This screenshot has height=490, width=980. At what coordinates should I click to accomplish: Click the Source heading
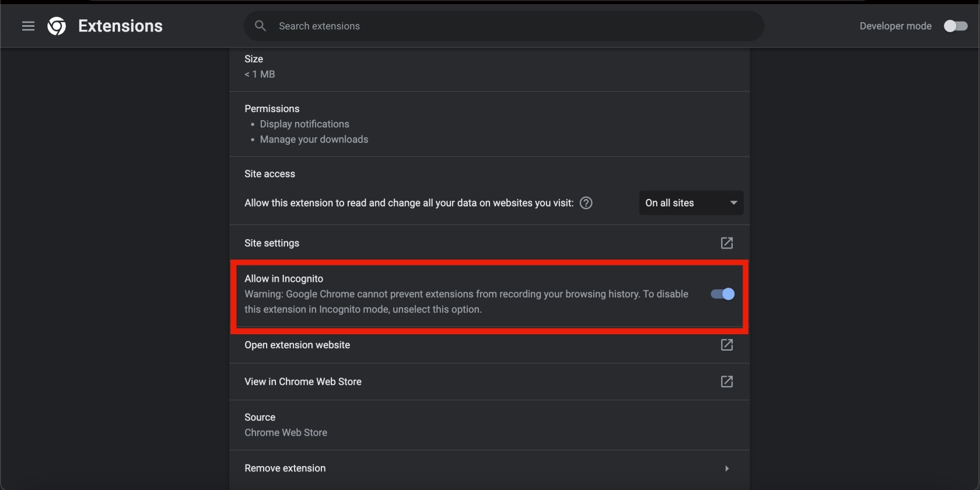click(260, 418)
